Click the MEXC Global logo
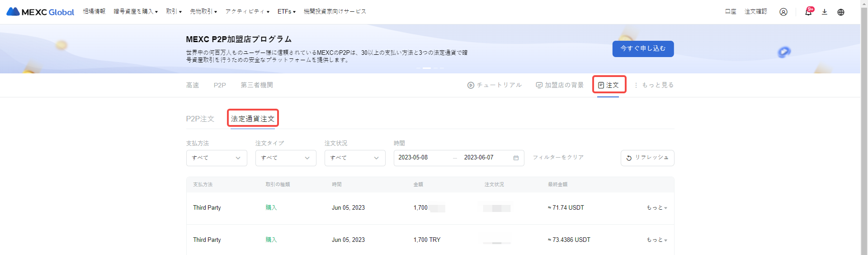 (40, 12)
